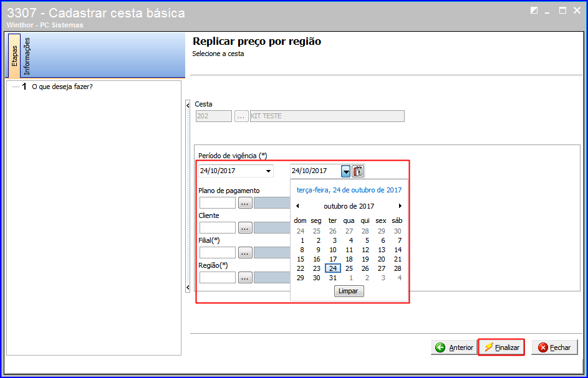Switch to the Informações tab
This screenshot has width=588, height=378.
[x=27, y=56]
